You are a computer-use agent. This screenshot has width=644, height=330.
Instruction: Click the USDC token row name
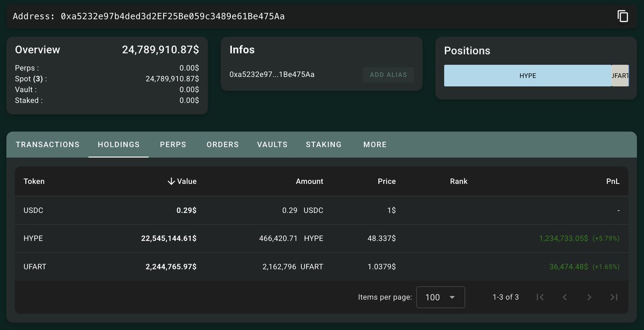(33, 210)
